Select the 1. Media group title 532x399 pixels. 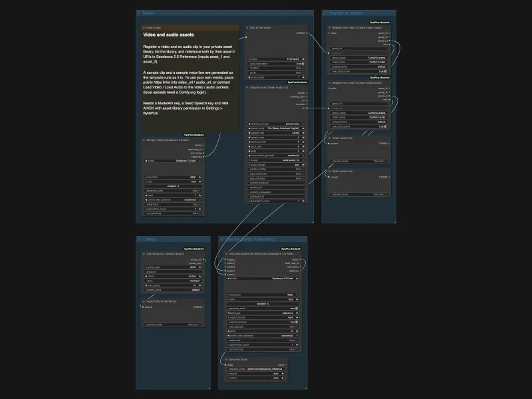(146, 13)
